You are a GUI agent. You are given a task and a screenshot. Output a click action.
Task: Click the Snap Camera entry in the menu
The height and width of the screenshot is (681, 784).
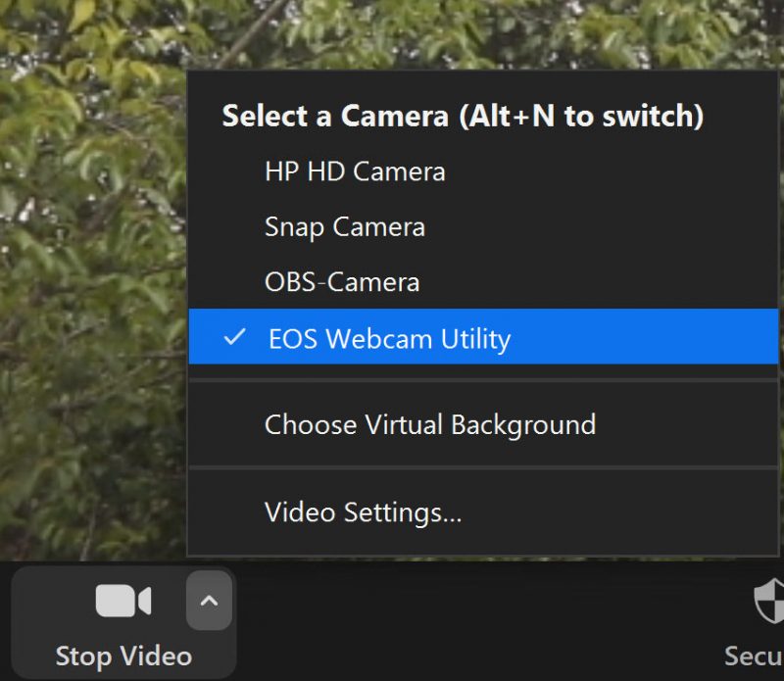(x=344, y=226)
